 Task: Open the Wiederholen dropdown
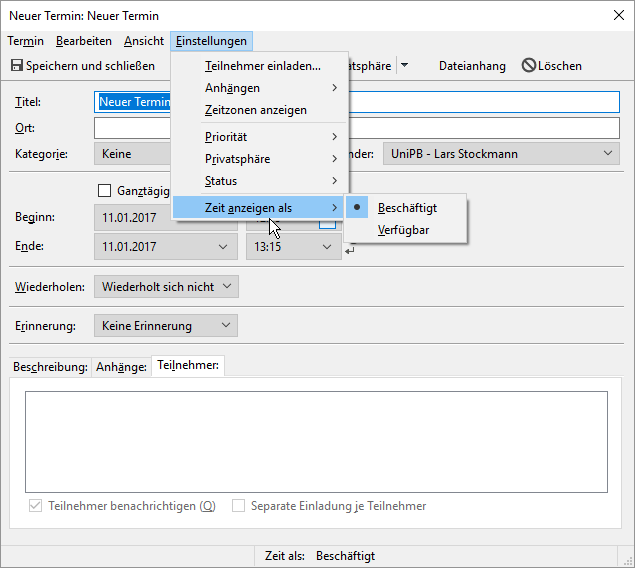pyautogui.click(x=166, y=287)
